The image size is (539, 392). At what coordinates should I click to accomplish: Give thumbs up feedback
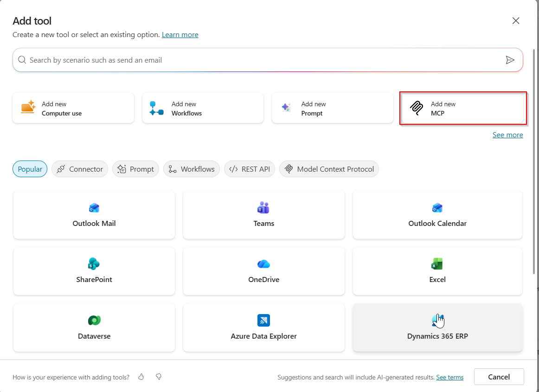point(141,377)
